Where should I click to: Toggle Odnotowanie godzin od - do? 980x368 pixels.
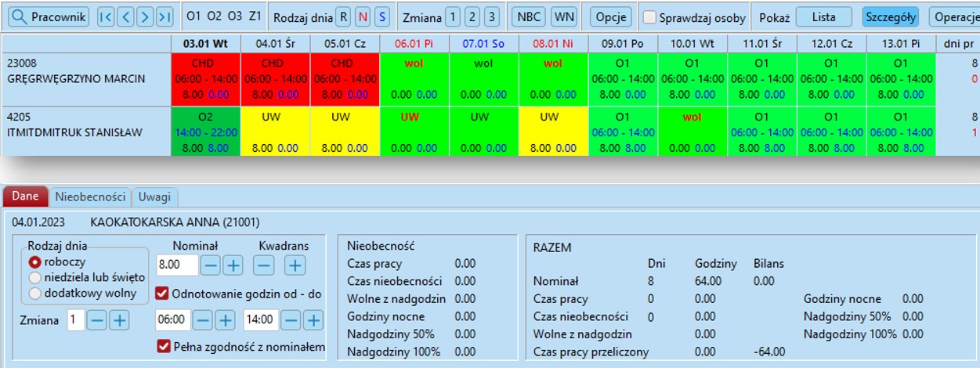[163, 294]
